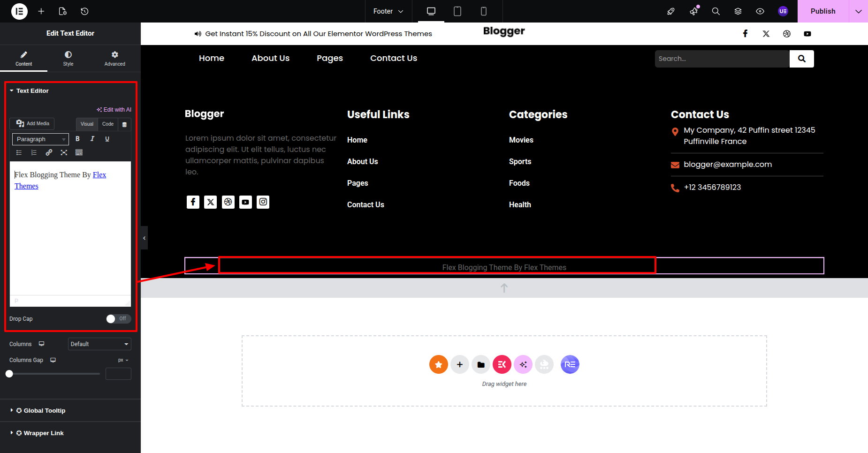Image resolution: width=868 pixels, height=453 pixels.
Task: Apply bold formatting in text editor
Action: 77,139
